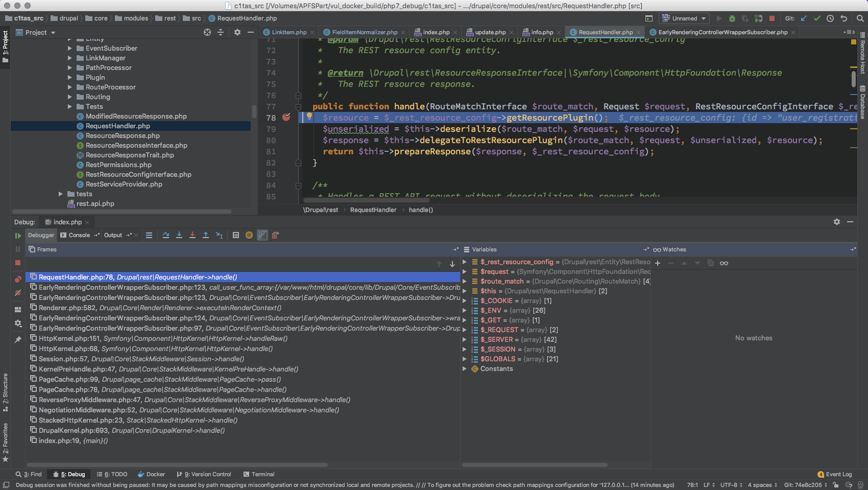This screenshot has height=490, width=868.
Task: Switch to the FieldItemNormalizer.php editor tab
Action: pyautogui.click(x=364, y=32)
